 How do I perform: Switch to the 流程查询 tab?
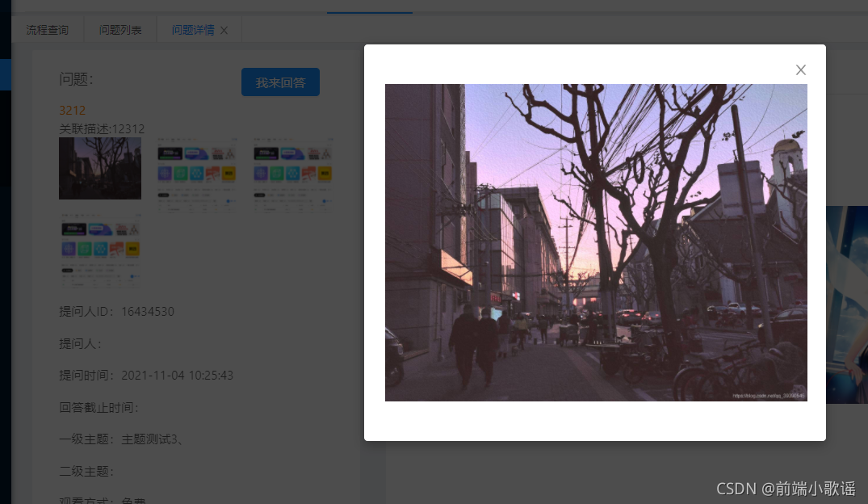[x=47, y=30]
